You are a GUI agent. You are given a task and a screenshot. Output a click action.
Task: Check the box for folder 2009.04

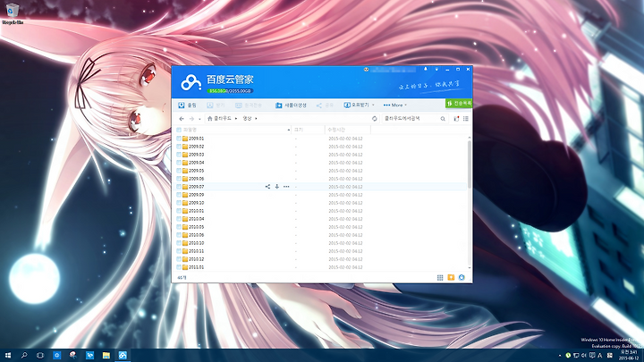[179, 163]
